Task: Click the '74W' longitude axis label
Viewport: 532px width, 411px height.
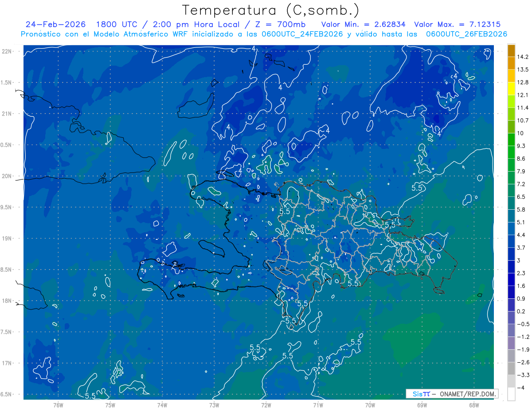Action: click(x=162, y=405)
